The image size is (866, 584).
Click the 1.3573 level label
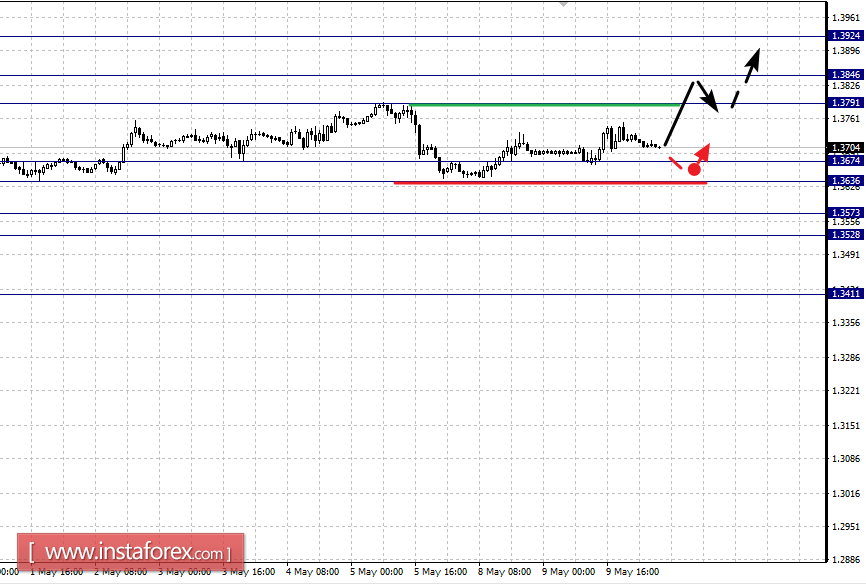point(846,213)
